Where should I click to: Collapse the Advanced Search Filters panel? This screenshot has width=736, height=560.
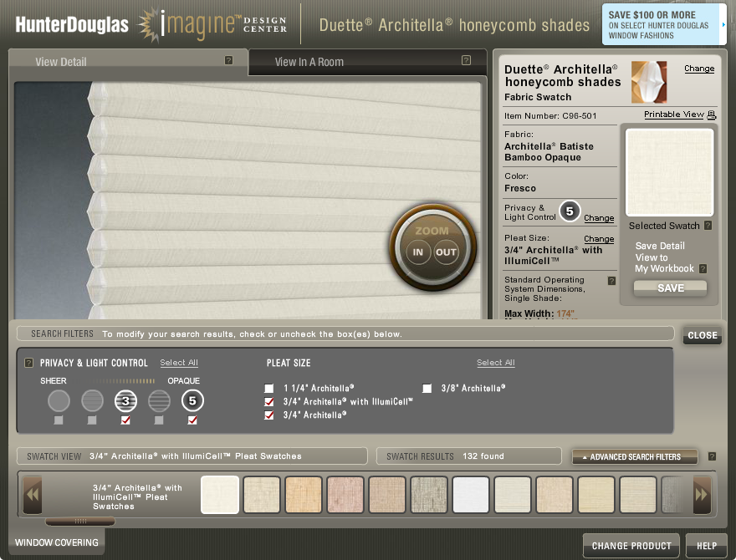(x=635, y=456)
